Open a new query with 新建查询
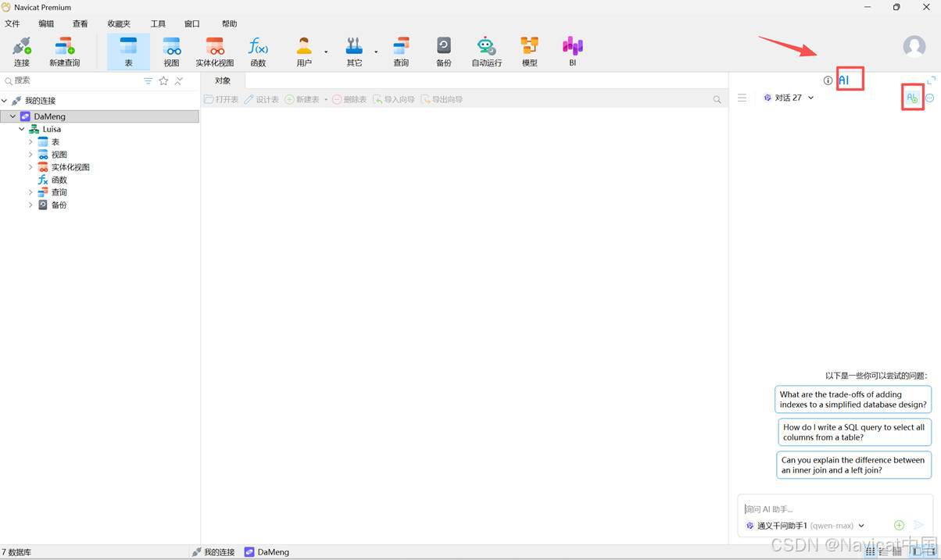The height and width of the screenshot is (560, 941). click(65, 52)
